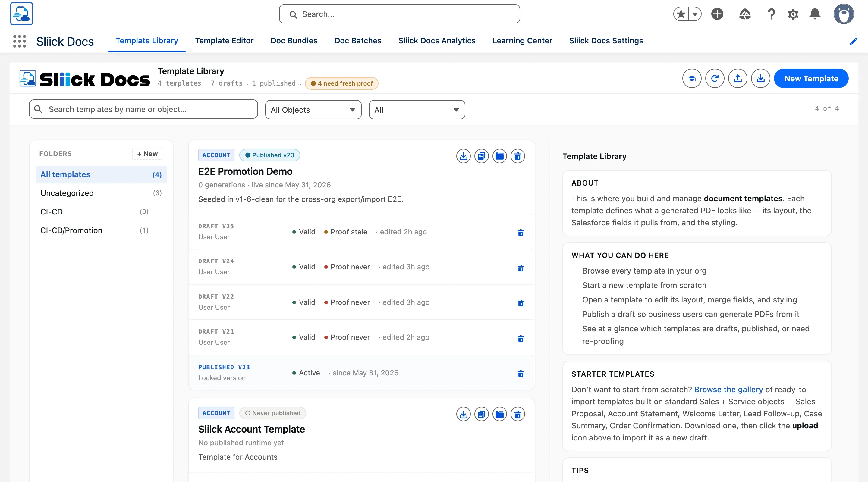Screen dimensions: 868x482
Task: Open the E2E Promotion Demo title
Action: (x=245, y=171)
